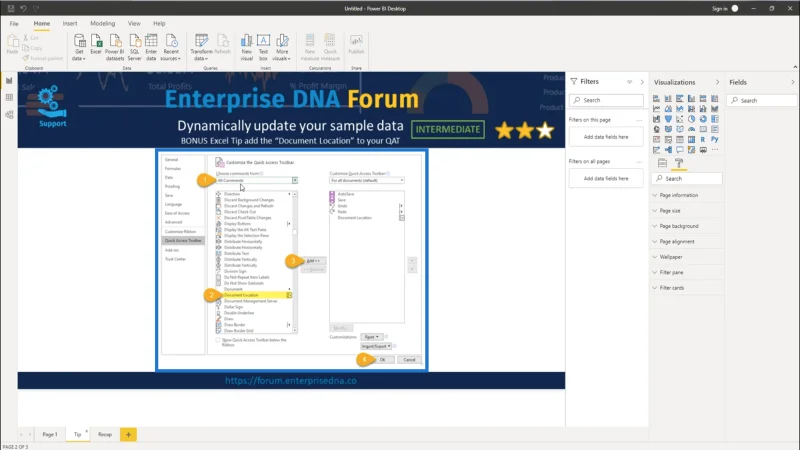The image size is (800, 450).
Task: Switch to Modeling ribbon tab
Action: coord(103,23)
